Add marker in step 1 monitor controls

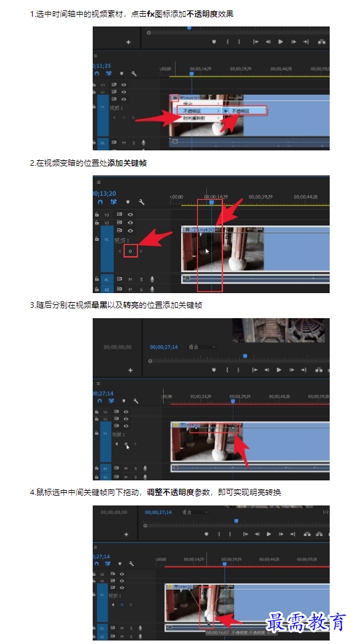tap(214, 42)
